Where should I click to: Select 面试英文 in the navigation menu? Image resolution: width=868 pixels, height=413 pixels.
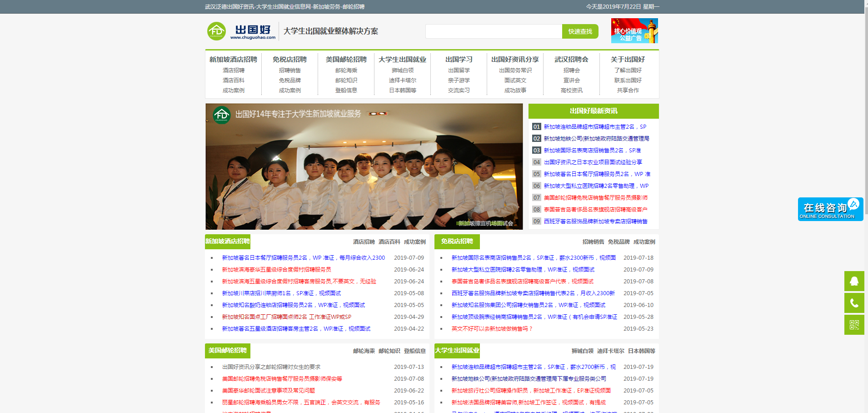[515, 81]
